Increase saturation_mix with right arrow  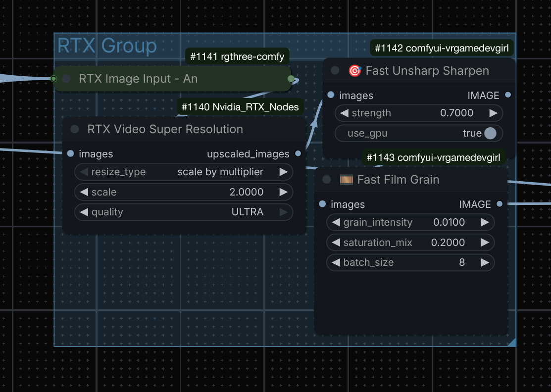tap(485, 243)
